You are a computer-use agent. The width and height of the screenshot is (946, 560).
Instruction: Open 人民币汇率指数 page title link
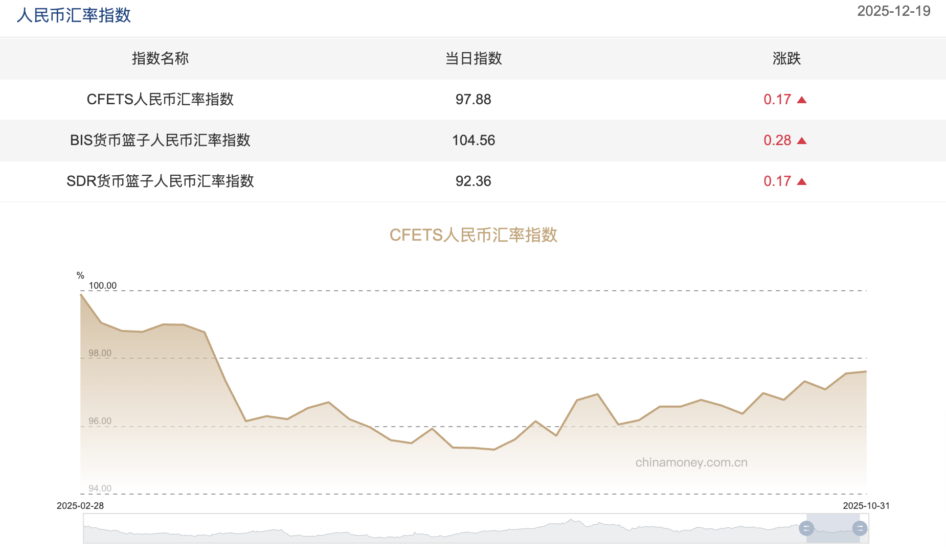74,16
